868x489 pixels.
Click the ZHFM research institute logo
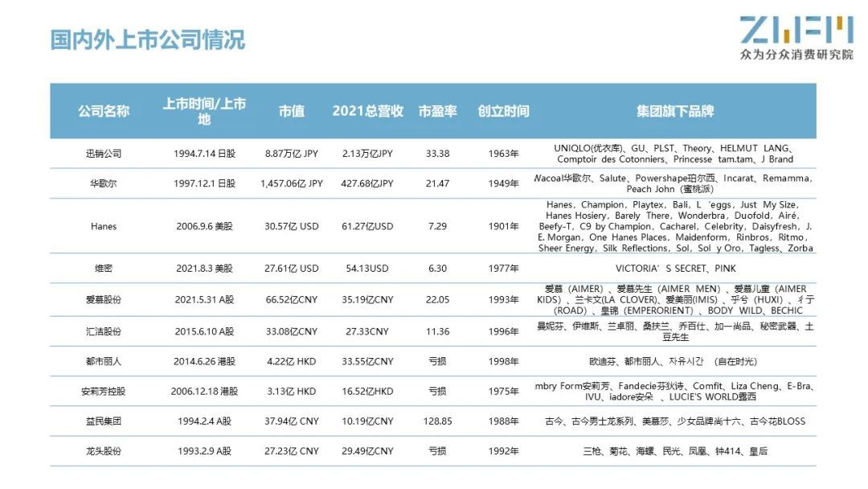[x=796, y=38]
